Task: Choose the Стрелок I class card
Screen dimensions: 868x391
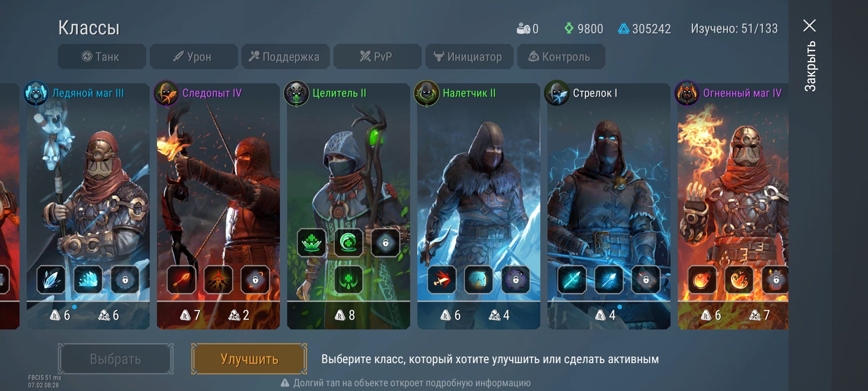Action: 609,206
